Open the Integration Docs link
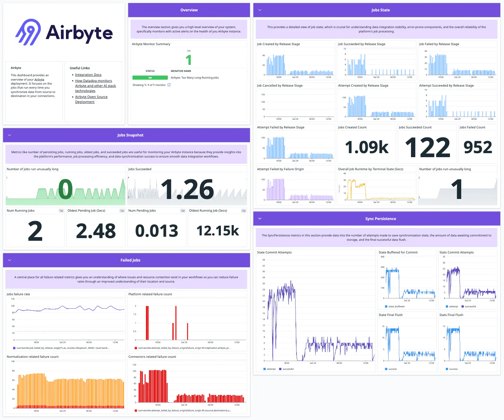 (88, 74)
